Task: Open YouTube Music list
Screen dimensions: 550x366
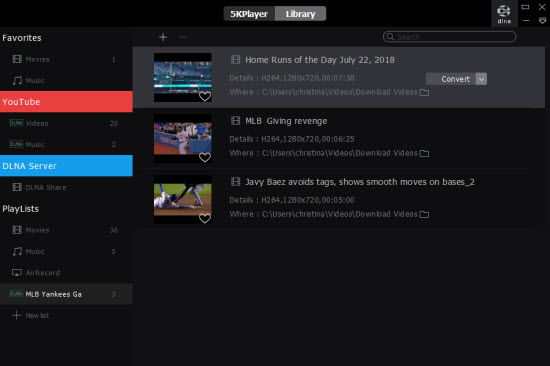Action: click(x=66, y=144)
